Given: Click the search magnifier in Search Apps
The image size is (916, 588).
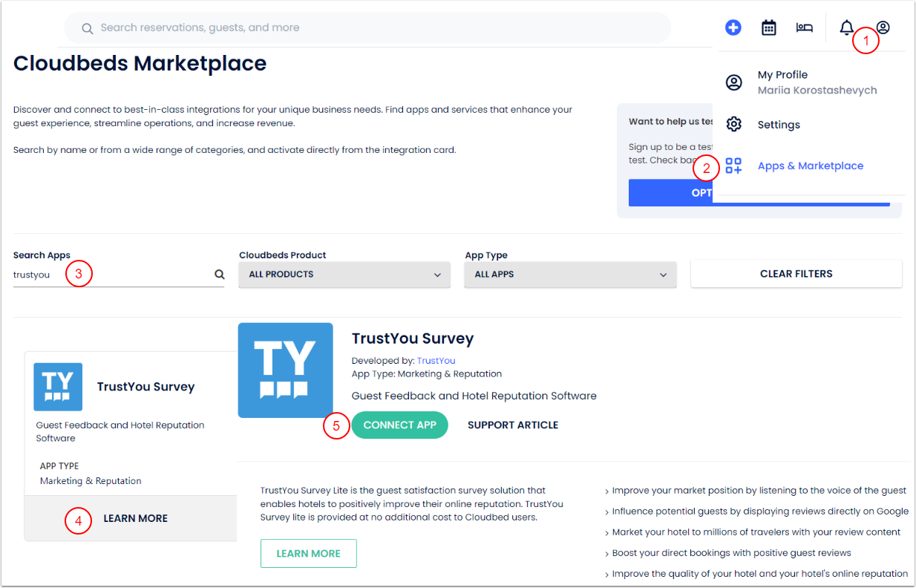Looking at the screenshot, I should [219, 275].
